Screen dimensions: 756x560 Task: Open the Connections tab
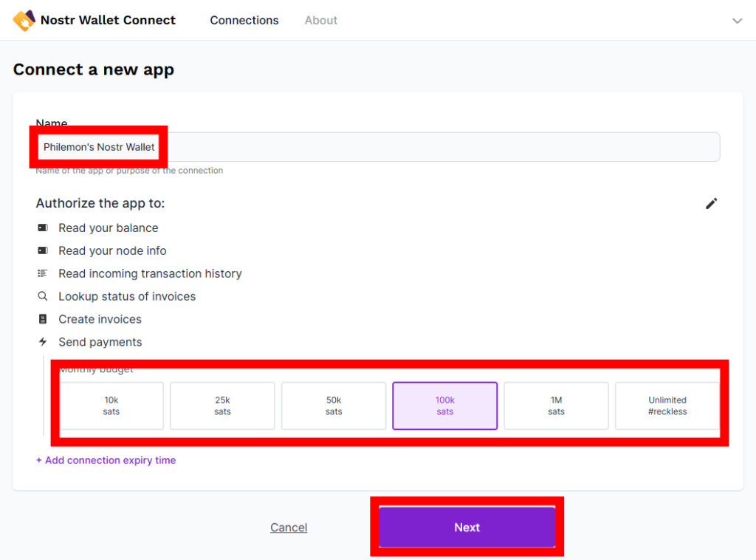pos(244,20)
